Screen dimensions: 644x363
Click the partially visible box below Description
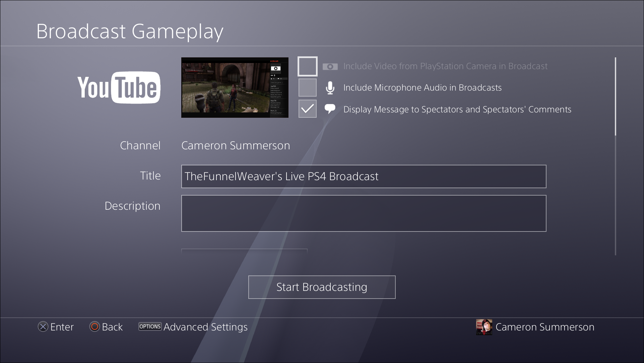click(x=244, y=251)
